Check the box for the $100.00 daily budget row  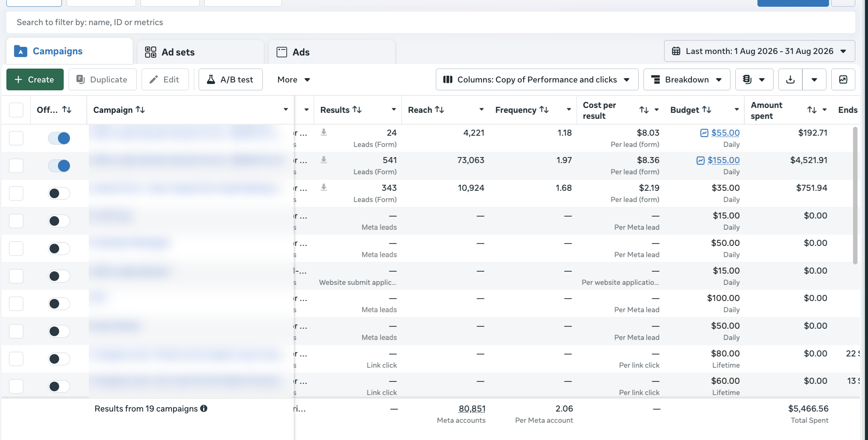pyautogui.click(x=16, y=304)
